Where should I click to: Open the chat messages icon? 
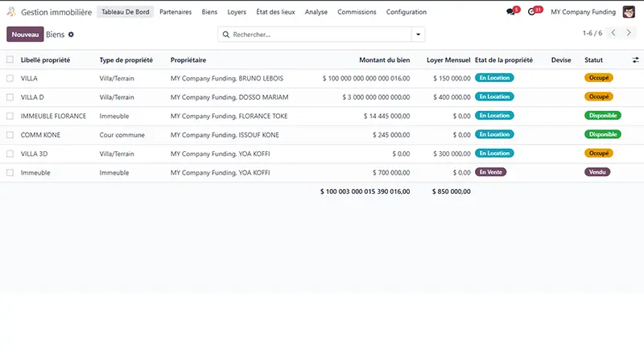510,12
